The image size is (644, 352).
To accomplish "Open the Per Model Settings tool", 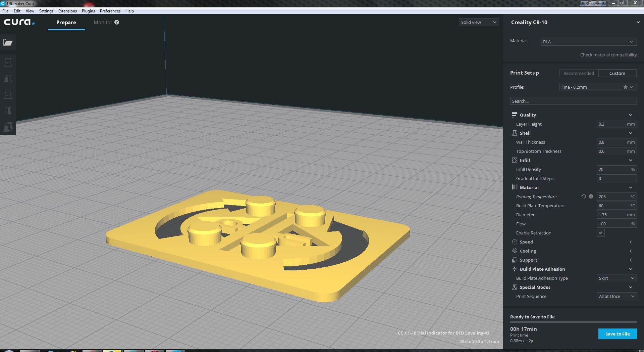I will pyautogui.click(x=8, y=127).
